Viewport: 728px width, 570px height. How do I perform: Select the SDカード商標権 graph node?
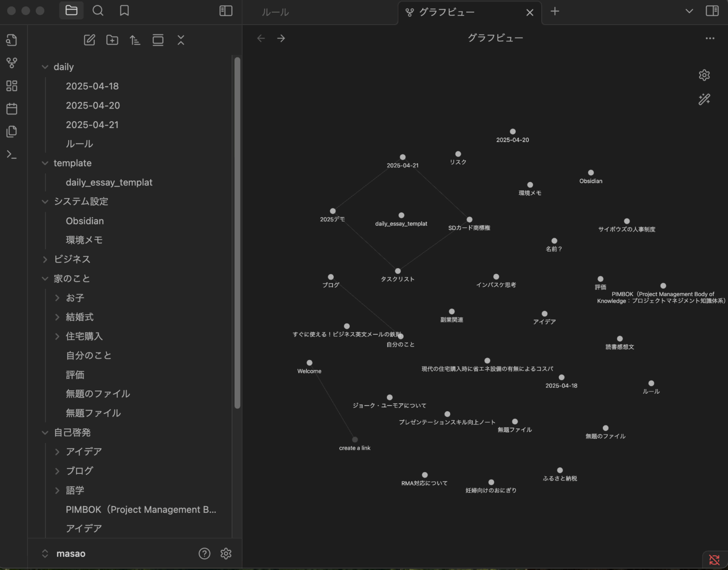469,220
